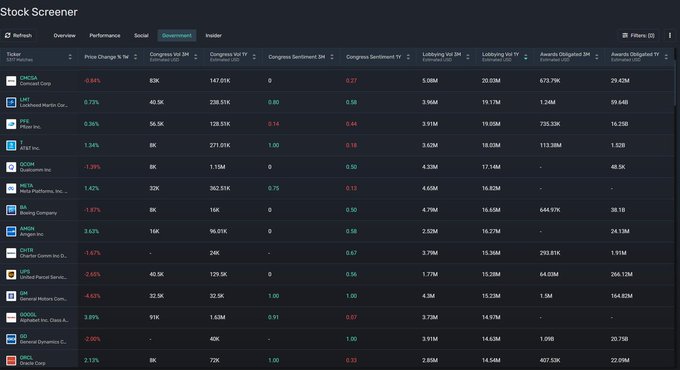Viewport: 680px width, 370px height.
Task: Sort by the Ticker column
Action: coord(70,57)
